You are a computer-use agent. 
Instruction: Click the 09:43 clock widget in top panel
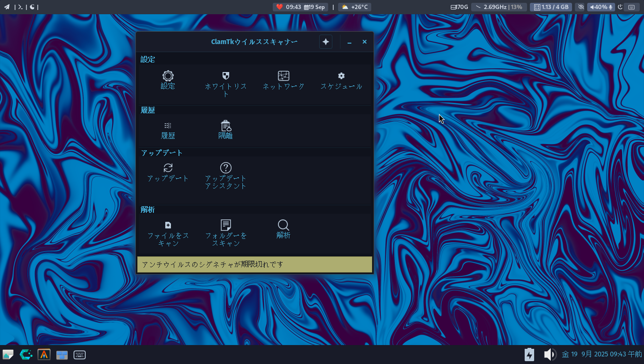point(289,7)
